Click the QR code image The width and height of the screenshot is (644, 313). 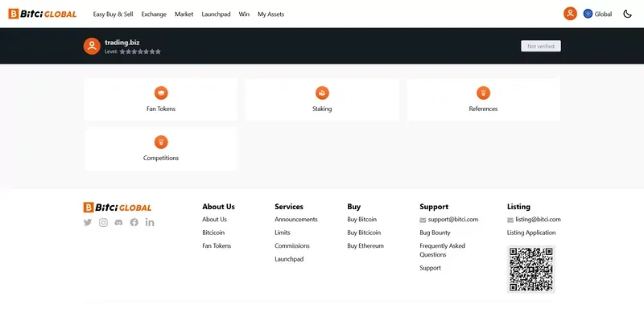coord(531,269)
